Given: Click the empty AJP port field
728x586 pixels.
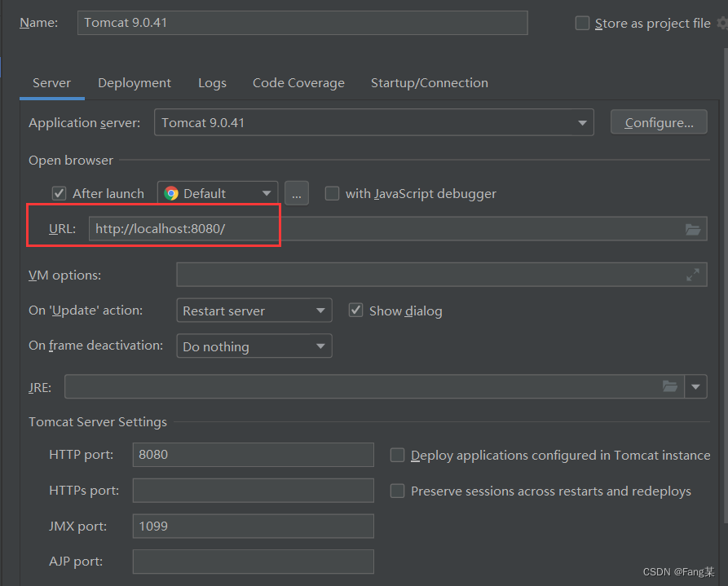Looking at the screenshot, I should (253, 562).
